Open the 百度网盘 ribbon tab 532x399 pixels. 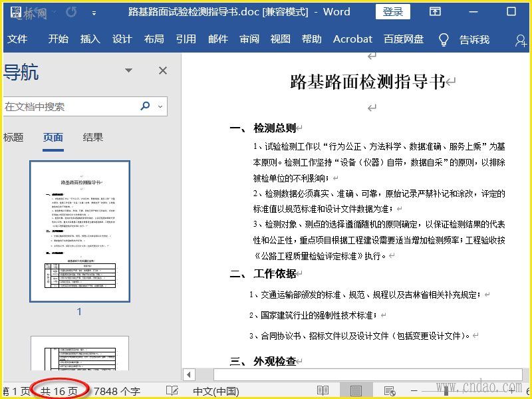(x=404, y=39)
